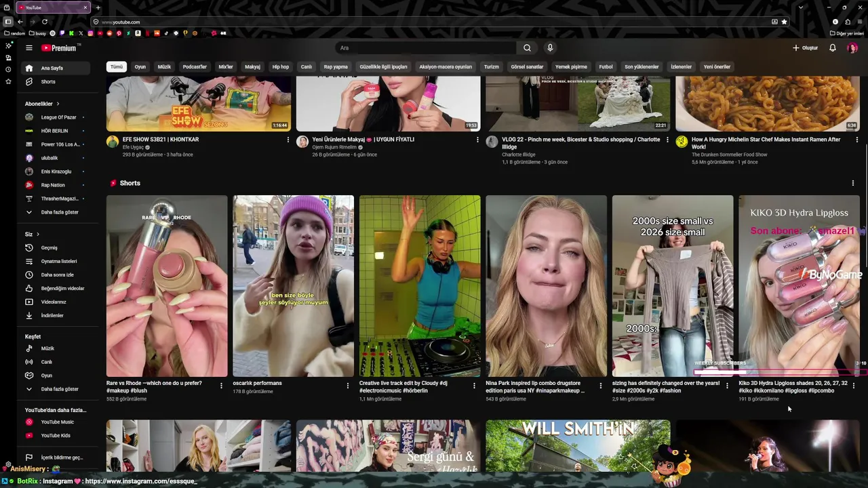Viewport: 868px width, 488px height.
Task: Open YouTube Music link in sidebar
Action: tap(57, 422)
